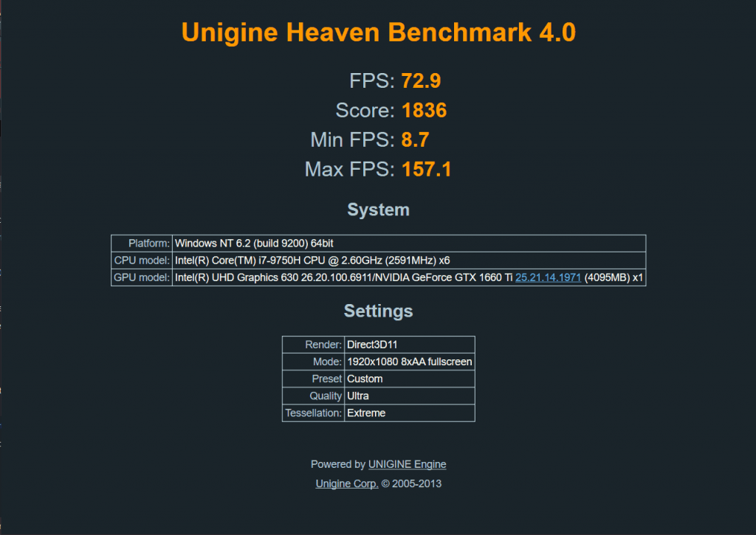Select the Direct3D11 render value
The width and height of the screenshot is (756, 535).
pos(410,345)
